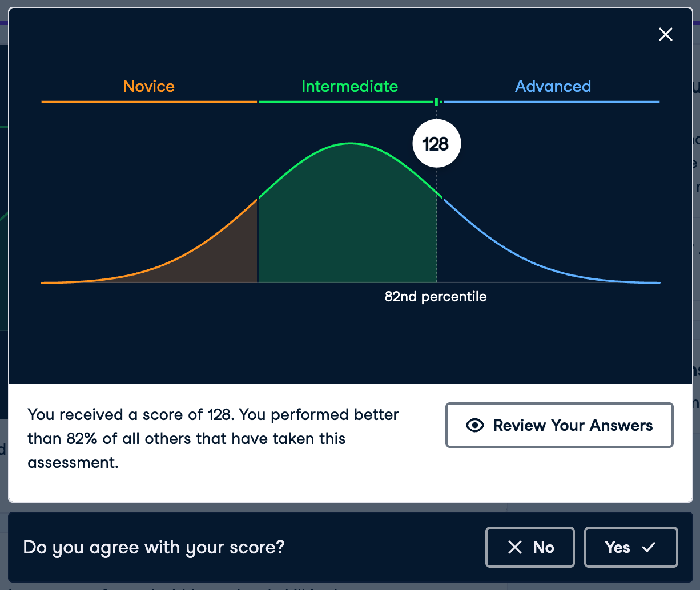Click the green score marker on the level bar
The image size is (700, 590).
[437, 102]
